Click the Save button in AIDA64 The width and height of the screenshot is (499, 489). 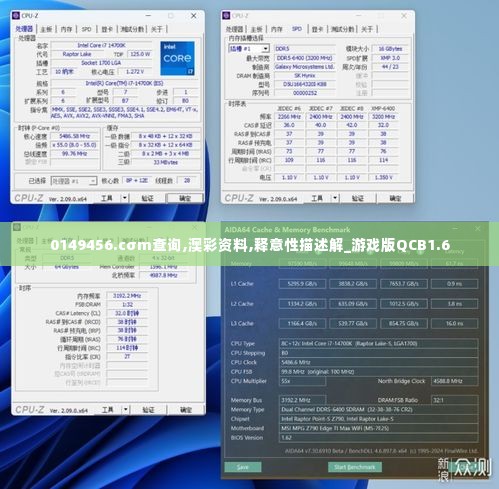pyautogui.click(x=243, y=467)
